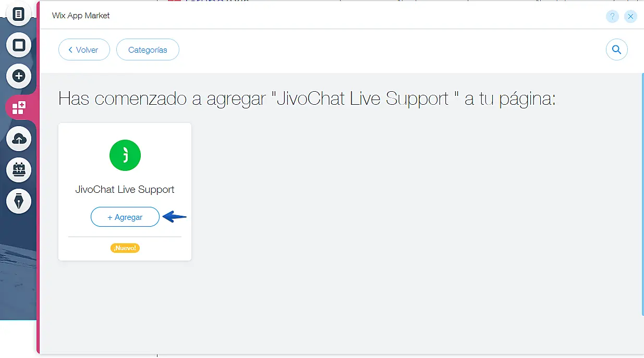Click the JivoChat Live Support app title
Image resolution: width=644 pixels, height=358 pixels.
click(125, 190)
